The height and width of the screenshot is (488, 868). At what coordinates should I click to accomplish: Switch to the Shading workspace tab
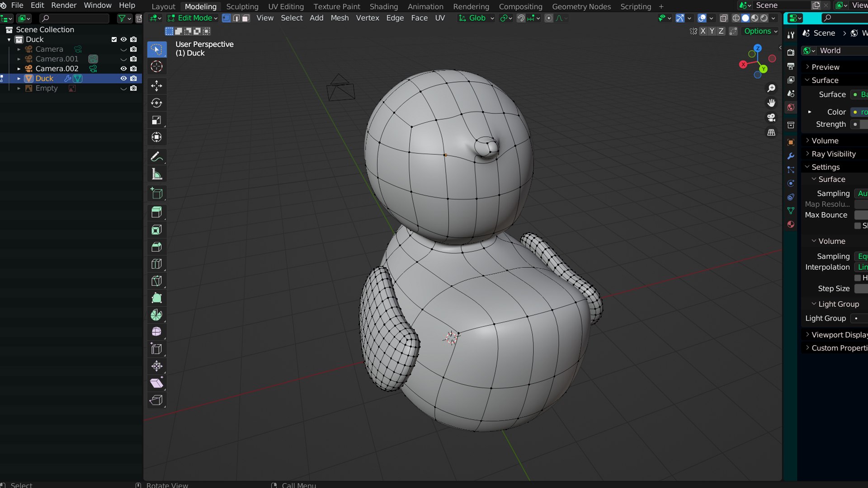[x=383, y=6]
